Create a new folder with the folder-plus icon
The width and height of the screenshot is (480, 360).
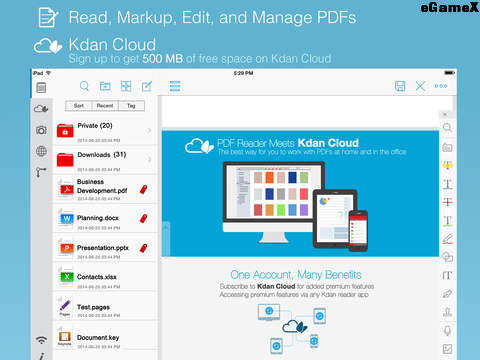(105, 86)
